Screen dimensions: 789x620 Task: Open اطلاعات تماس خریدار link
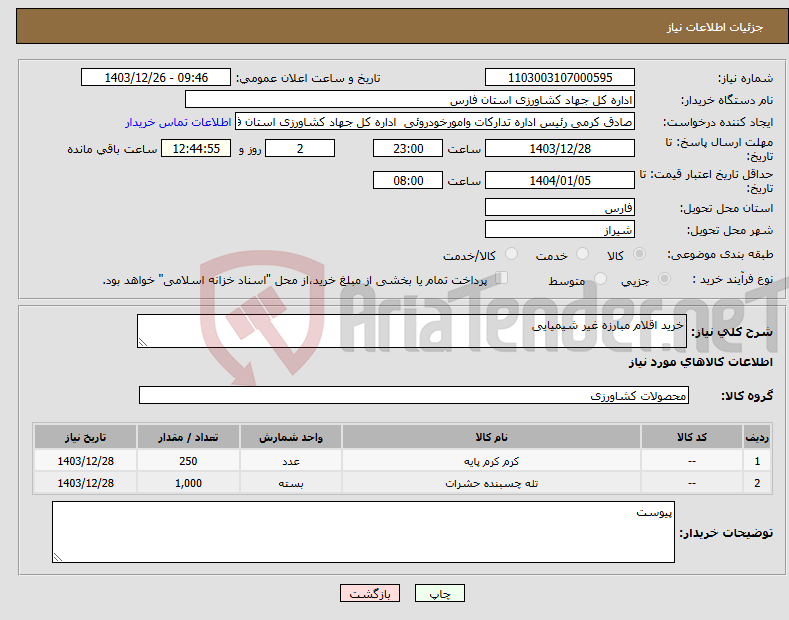pos(178,122)
